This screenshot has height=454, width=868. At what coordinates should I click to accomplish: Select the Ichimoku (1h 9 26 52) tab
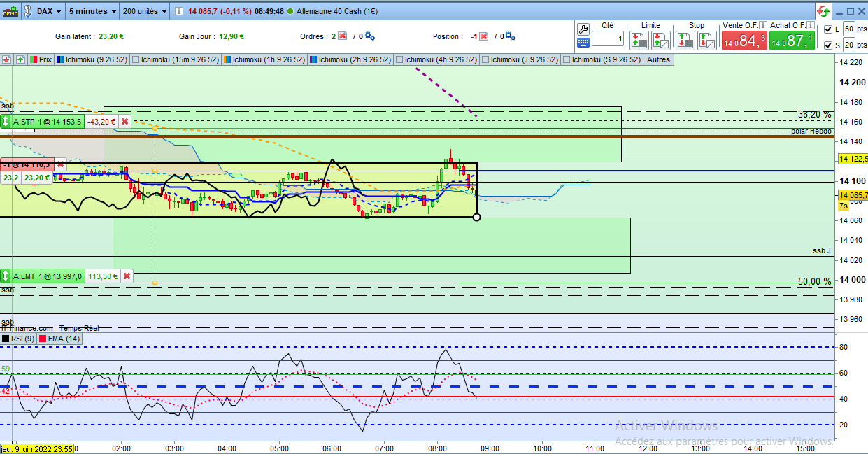[264, 60]
